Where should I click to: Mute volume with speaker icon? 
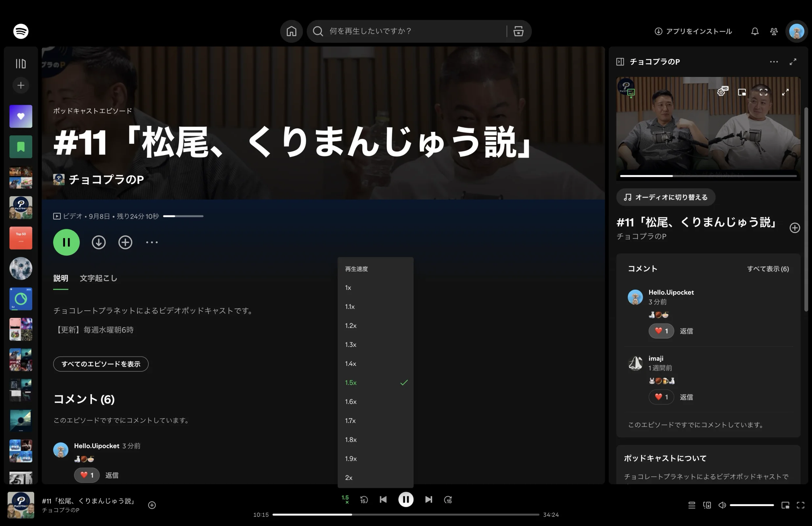pyautogui.click(x=722, y=505)
